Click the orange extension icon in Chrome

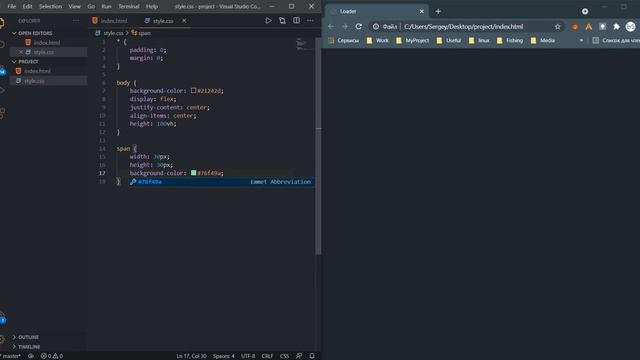575,27
